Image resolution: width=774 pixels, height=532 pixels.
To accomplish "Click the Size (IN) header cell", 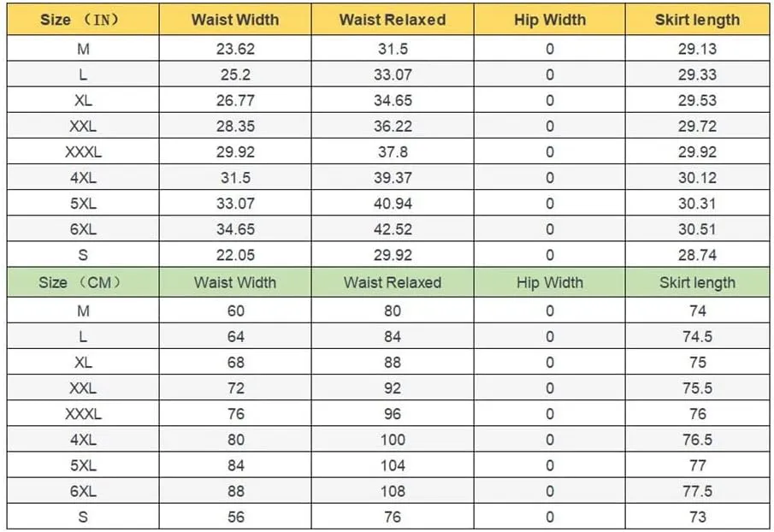I will 83,20.
